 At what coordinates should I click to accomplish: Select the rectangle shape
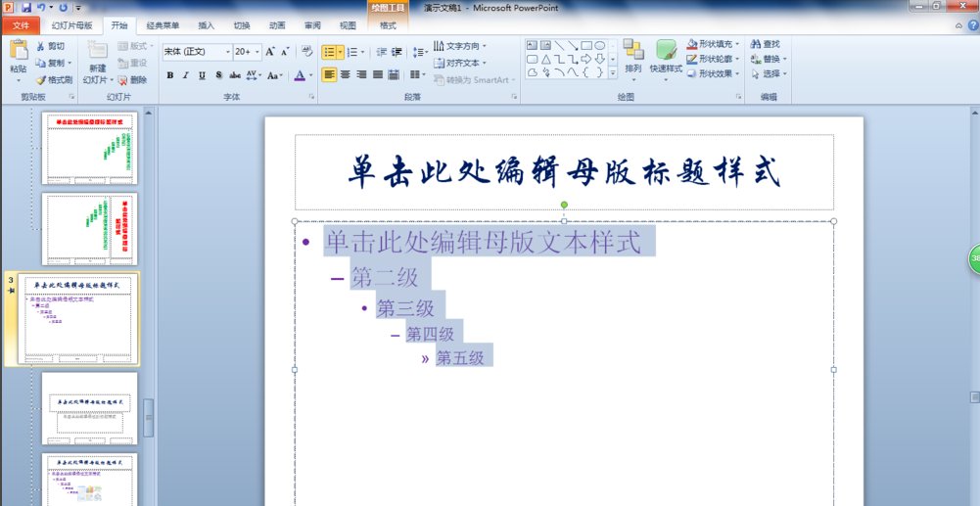(x=586, y=45)
